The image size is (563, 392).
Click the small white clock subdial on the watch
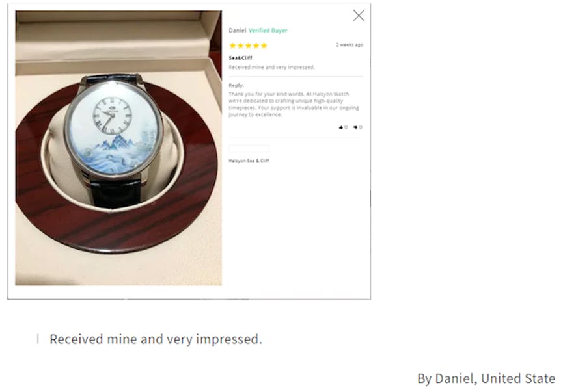[x=113, y=116]
